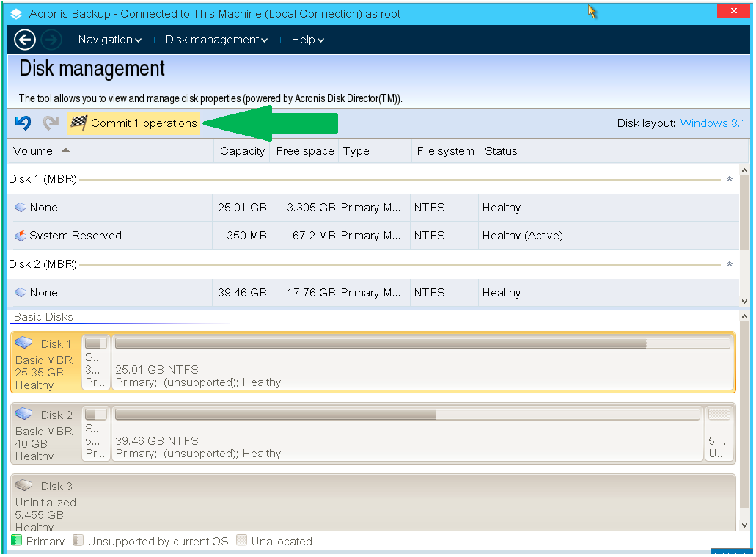Viewport: 756px width, 557px height.
Task: Click the Disk 2 drive icon
Action: (x=23, y=414)
